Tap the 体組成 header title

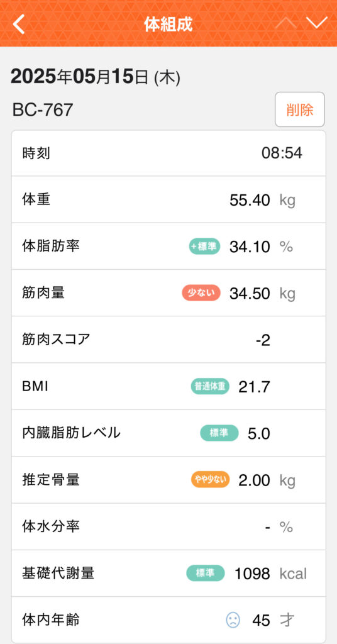168,25
